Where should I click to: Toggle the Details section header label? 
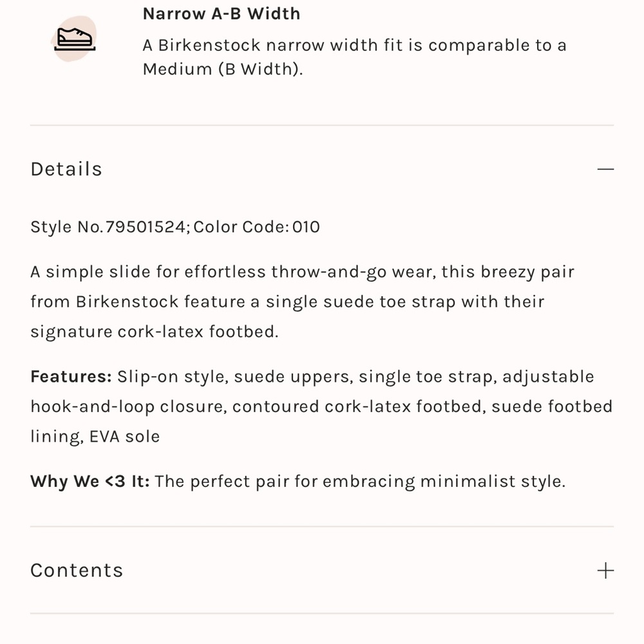[x=66, y=169]
